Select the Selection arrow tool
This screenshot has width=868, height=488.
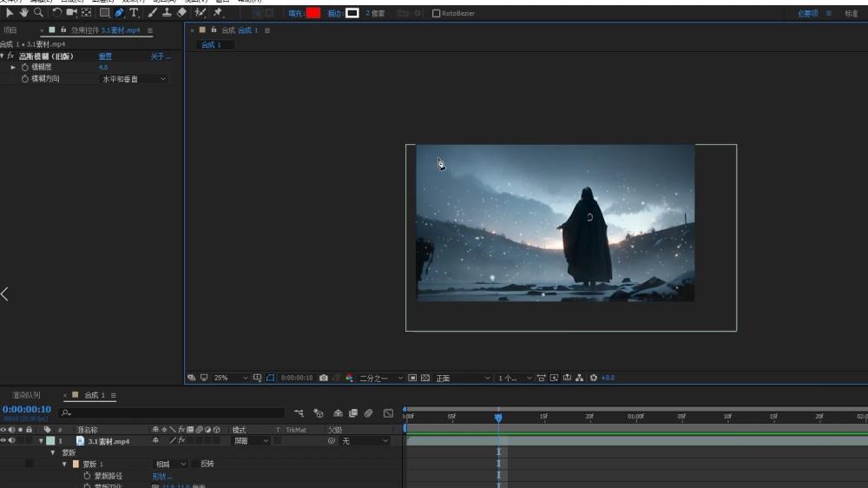tap(10, 13)
